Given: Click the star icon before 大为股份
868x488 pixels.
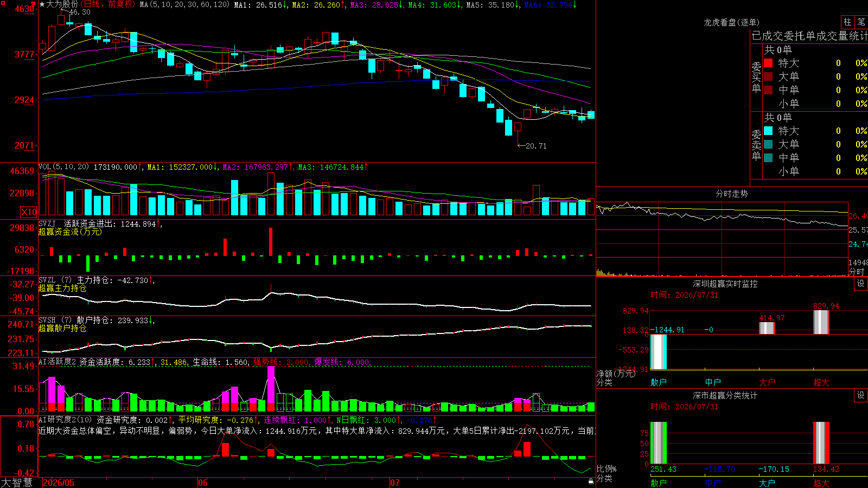Looking at the screenshot, I should [42, 4].
